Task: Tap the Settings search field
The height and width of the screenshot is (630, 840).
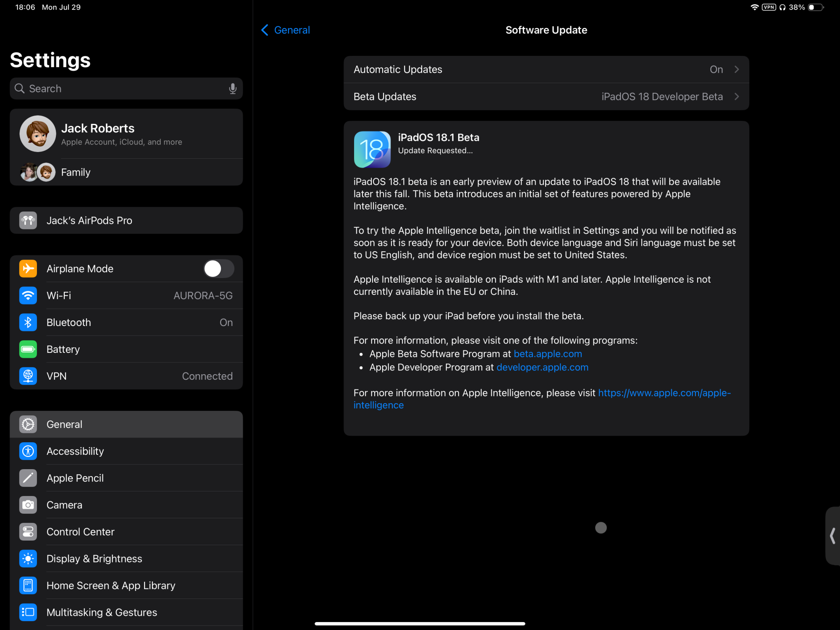Action: coord(122,89)
